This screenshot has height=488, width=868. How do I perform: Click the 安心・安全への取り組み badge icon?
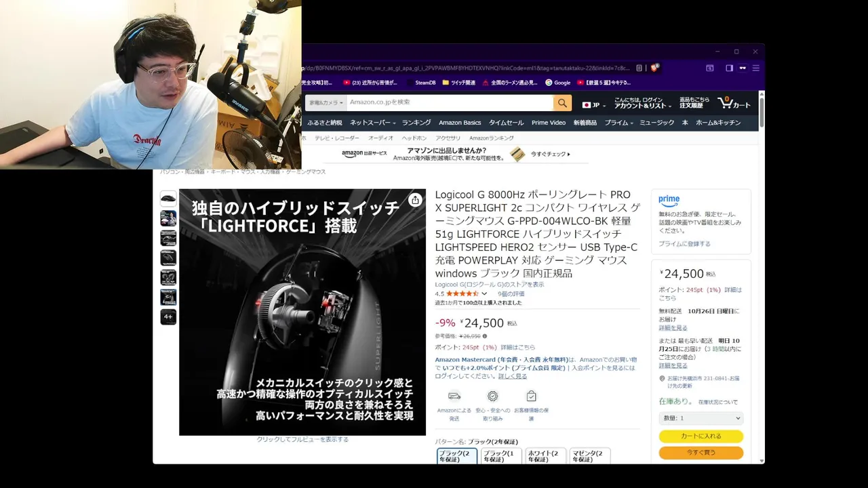click(x=493, y=396)
